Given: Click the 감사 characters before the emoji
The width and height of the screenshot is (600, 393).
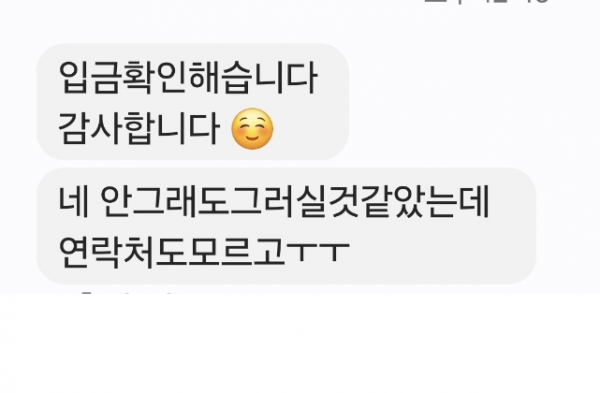Looking at the screenshot, I should point(90,128).
